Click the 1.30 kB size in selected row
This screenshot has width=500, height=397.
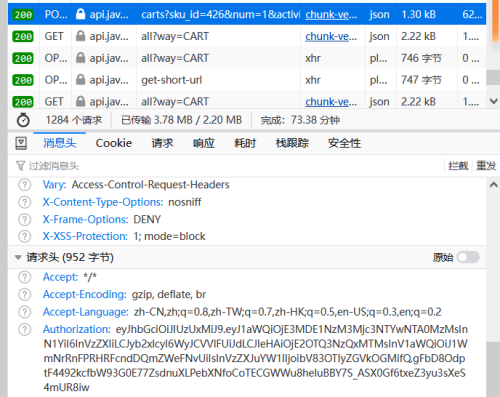[418, 14]
